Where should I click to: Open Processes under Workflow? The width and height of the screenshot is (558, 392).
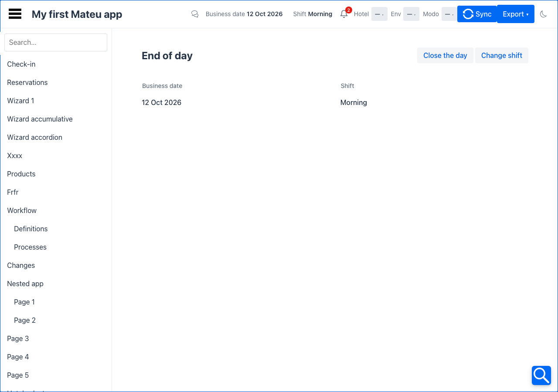pos(30,247)
